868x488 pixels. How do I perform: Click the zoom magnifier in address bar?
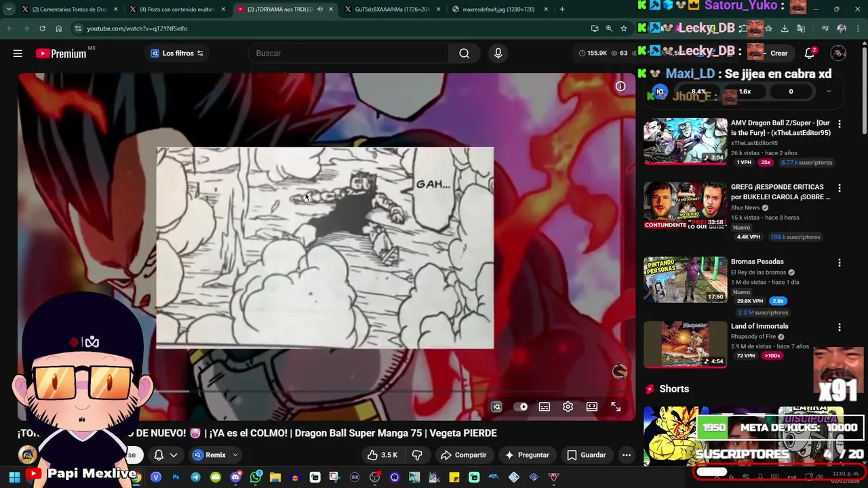pos(609,28)
